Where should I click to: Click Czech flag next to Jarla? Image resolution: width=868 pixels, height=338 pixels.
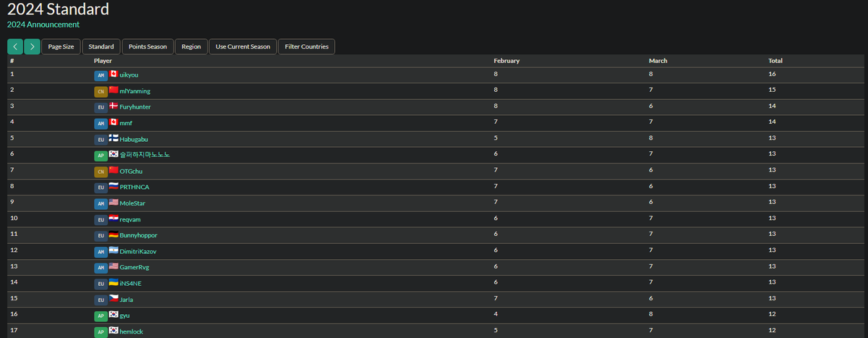tap(114, 299)
